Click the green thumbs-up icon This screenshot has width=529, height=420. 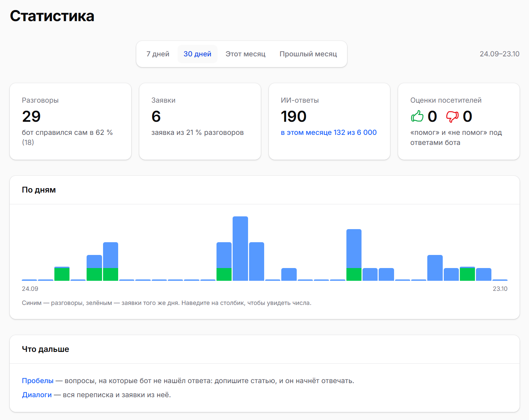(x=417, y=116)
